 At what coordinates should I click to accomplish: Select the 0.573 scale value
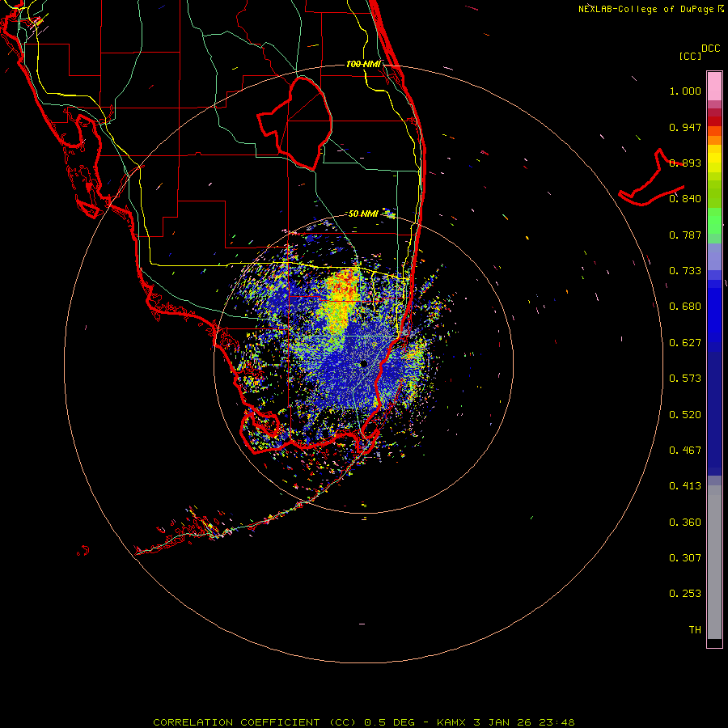(685, 379)
